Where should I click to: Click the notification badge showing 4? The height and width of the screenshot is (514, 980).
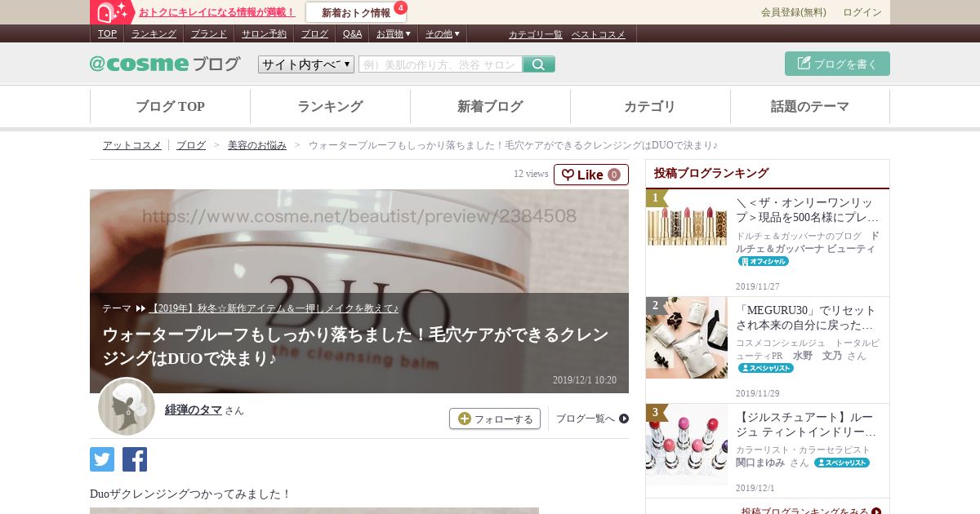(x=400, y=7)
